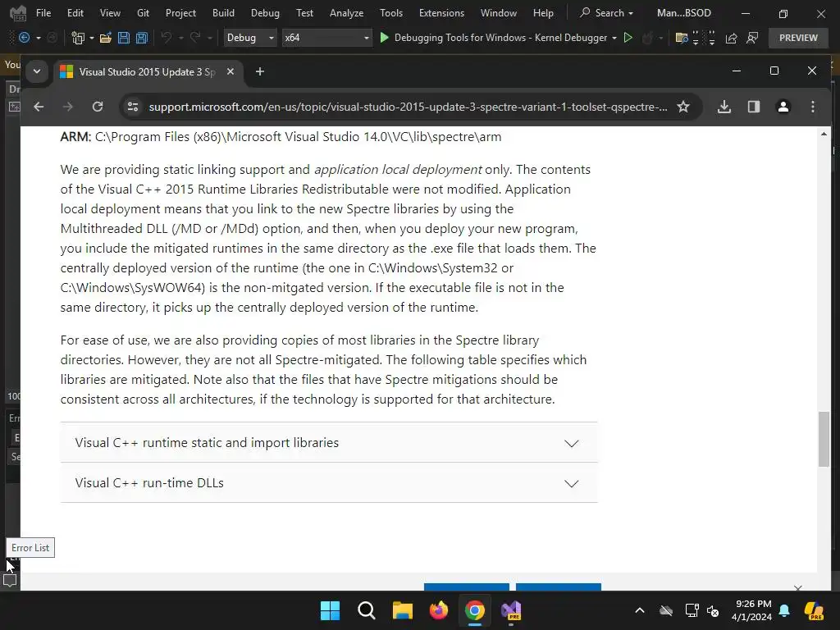The width and height of the screenshot is (840, 630).
Task: Bookmark this page with star icon
Action: point(683,107)
